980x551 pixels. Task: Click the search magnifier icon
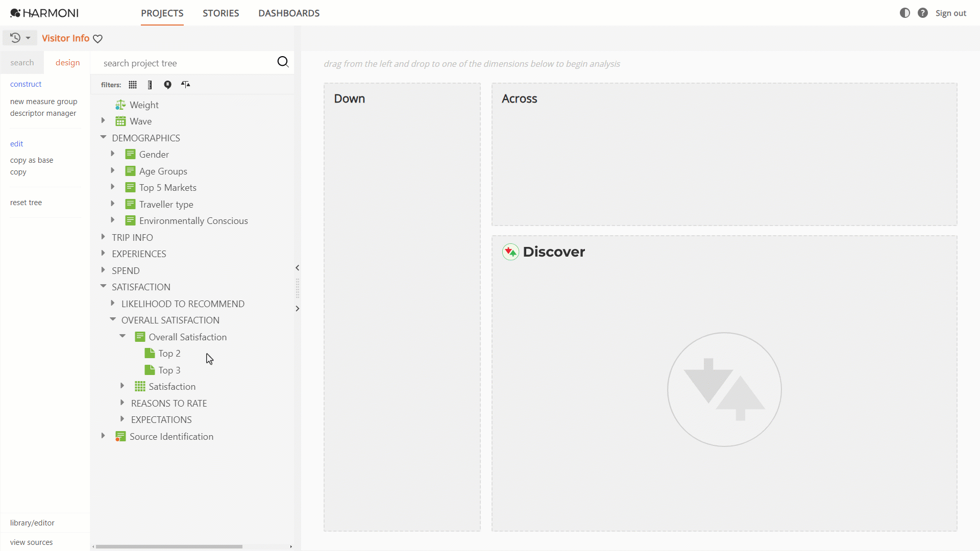pyautogui.click(x=283, y=62)
